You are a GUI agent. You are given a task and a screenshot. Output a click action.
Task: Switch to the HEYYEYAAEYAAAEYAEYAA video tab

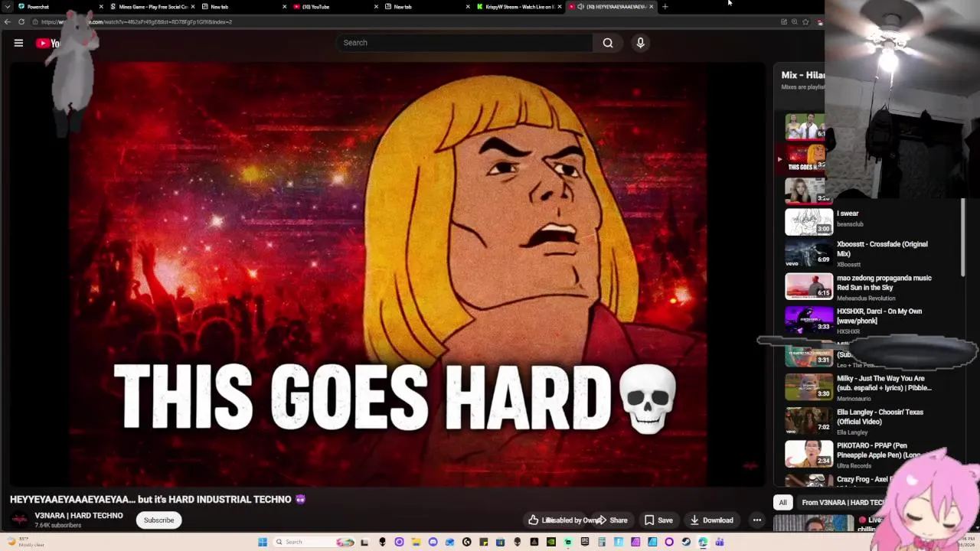tap(611, 7)
